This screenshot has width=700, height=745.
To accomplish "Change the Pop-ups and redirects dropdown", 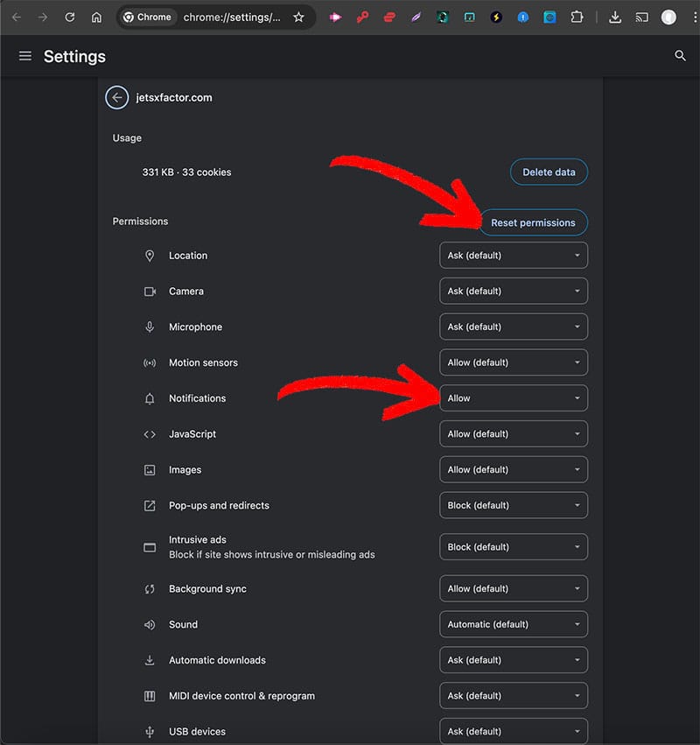I will (x=513, y=505).
